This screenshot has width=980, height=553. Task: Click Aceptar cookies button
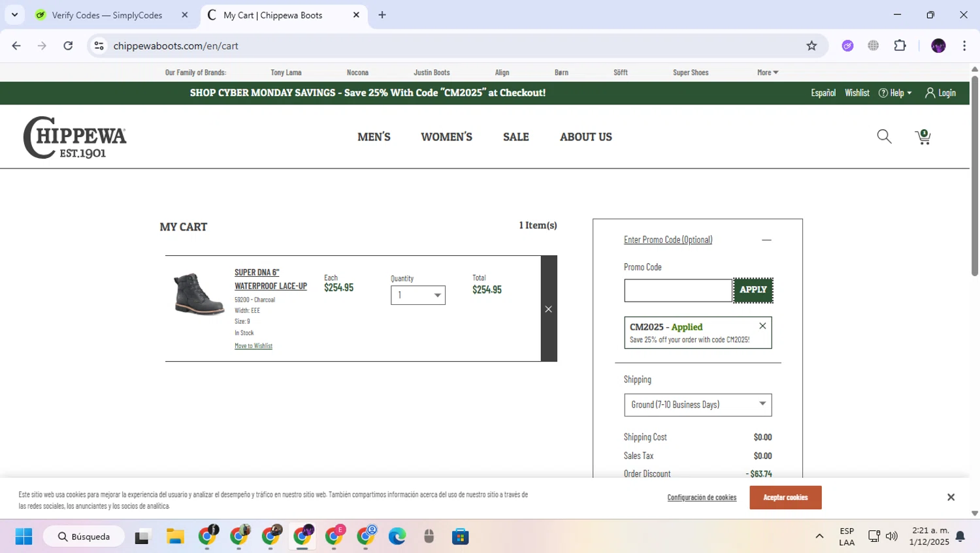(x=785, y=498)
